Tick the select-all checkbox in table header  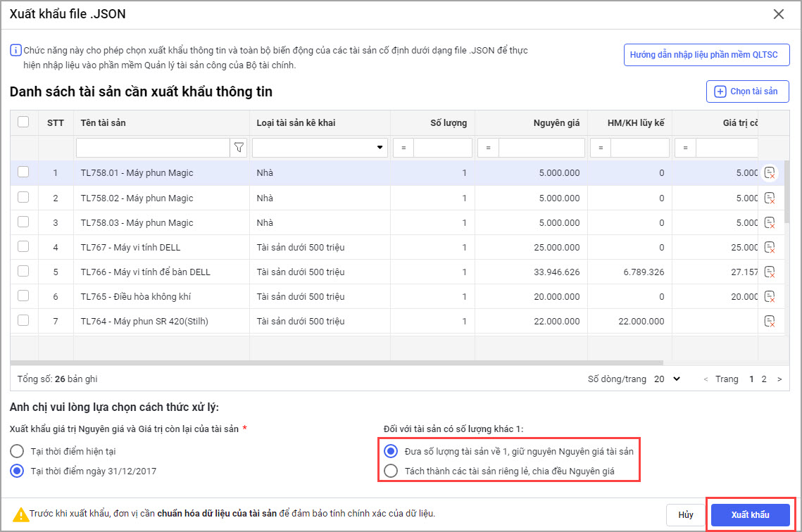tap(23, 122)
